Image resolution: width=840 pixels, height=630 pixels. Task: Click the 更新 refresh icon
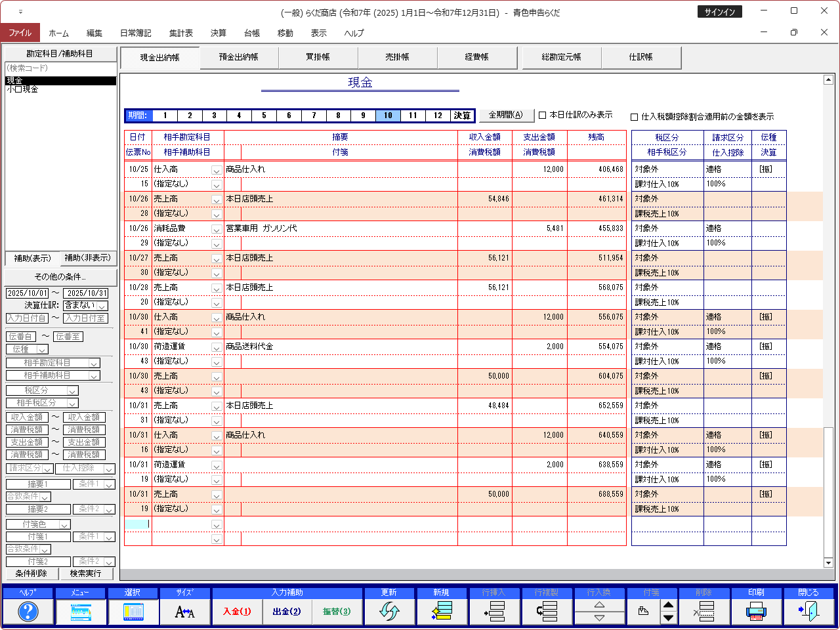[389, 612]
